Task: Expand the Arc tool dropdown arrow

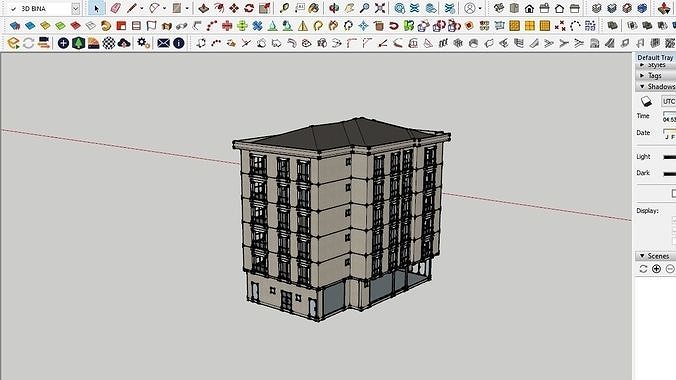Action: [x=164, y=9]
